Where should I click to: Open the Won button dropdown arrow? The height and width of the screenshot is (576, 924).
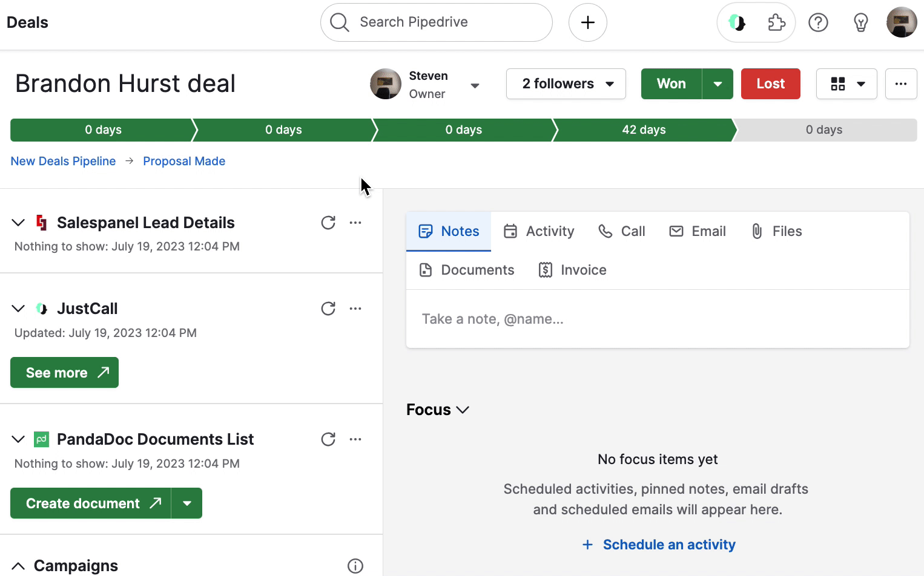click(718, 83)
